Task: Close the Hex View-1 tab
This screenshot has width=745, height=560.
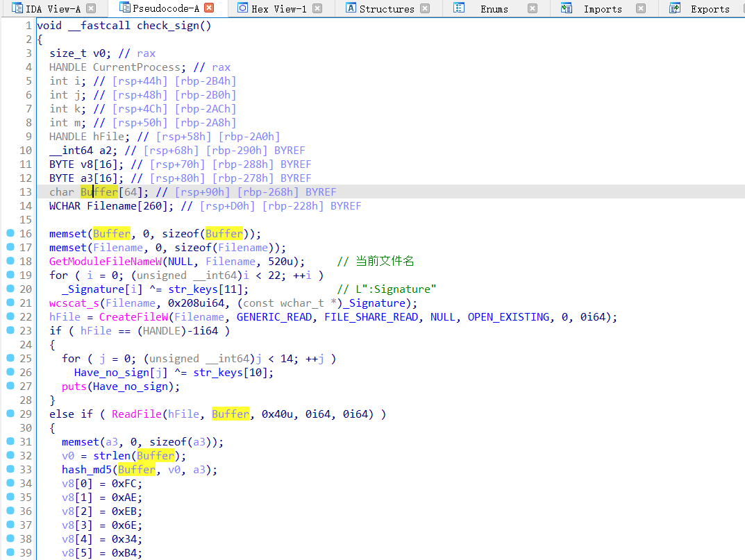Action: coord(317,8)
